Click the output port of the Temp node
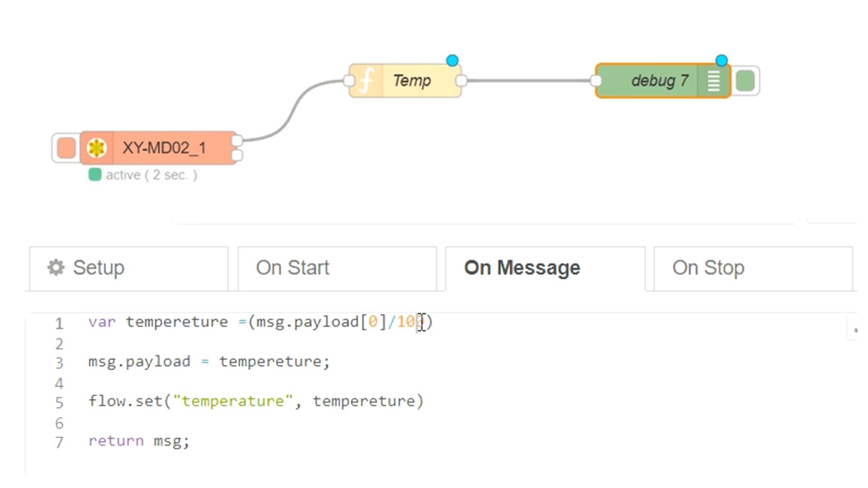Image resolution: width=868 pixels, height=488 pixels. [x=461, y=80]
